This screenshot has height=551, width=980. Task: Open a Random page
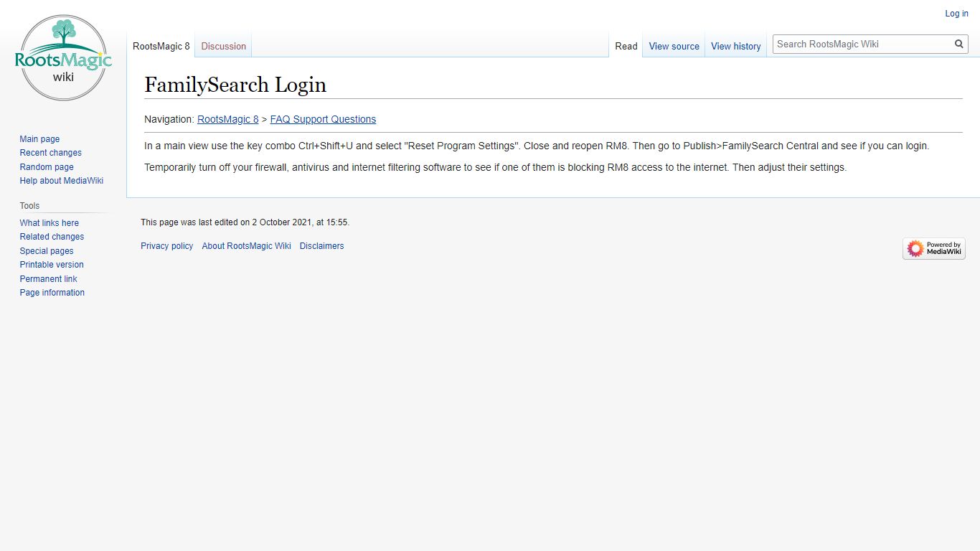coord(47,167)
